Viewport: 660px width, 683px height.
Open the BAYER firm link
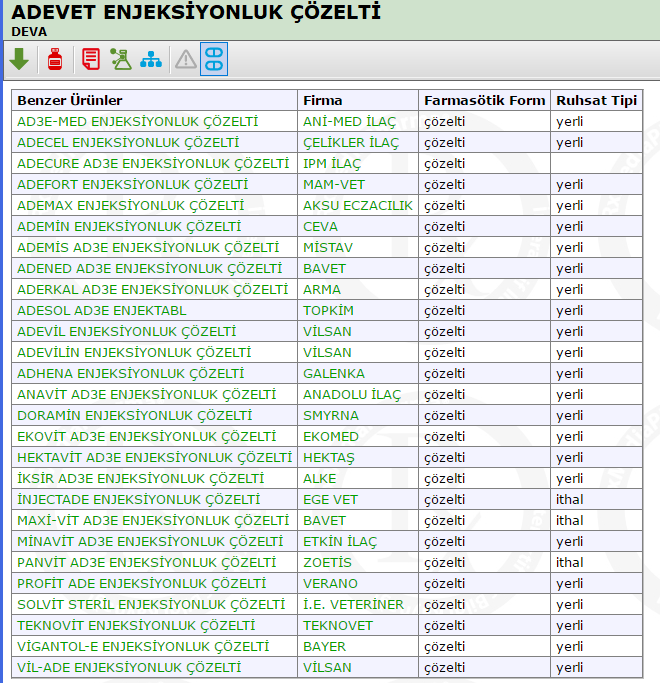point(324,646)
